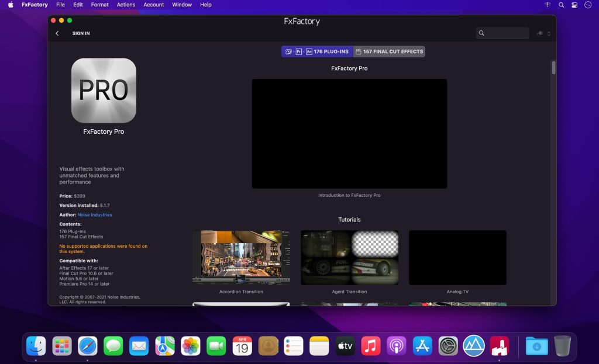Click the plug-in filter icon near search
The width and height of the screenshot is (599, 364).
click(540, 33)
